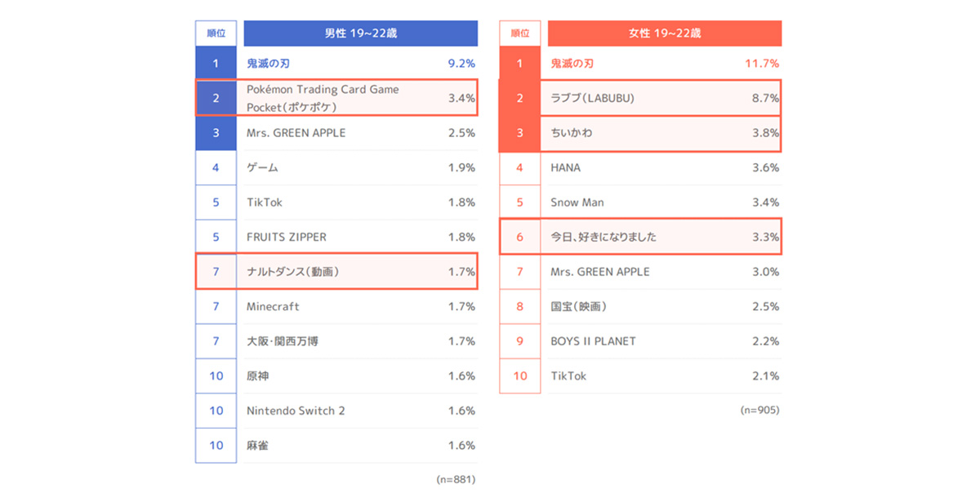Click the FRUITS ZIPPER entry

pyautogui.click(x=287, y=238)
